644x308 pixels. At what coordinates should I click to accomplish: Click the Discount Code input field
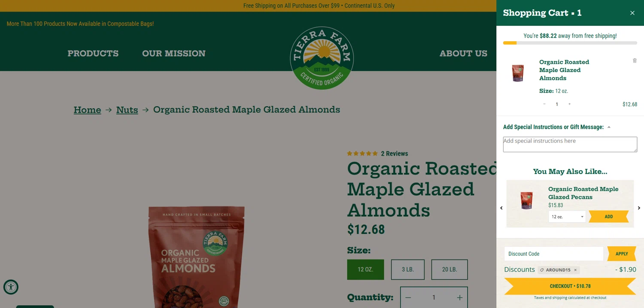pyautogui.click(x=554, y=254)
